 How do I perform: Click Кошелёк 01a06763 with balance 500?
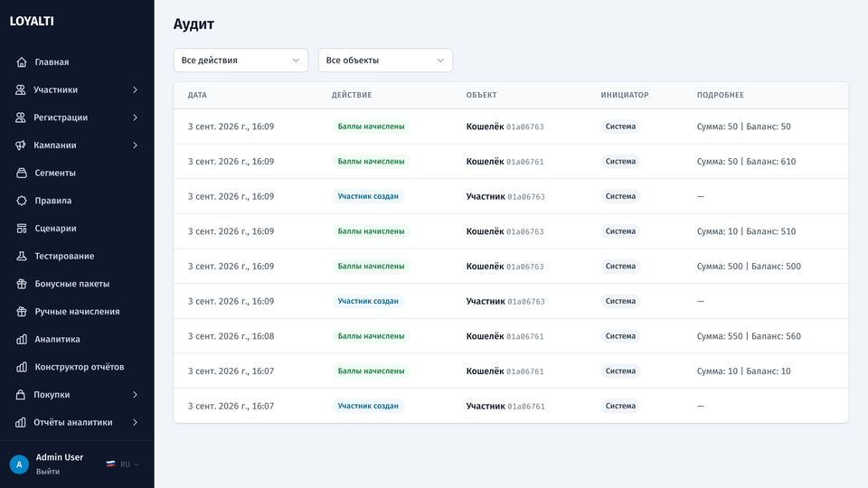(505, 266)
